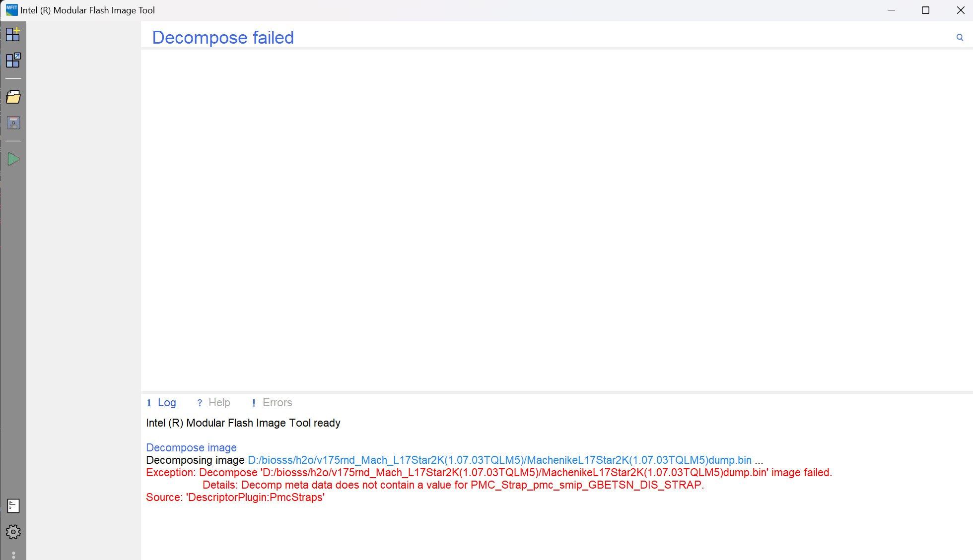Open the more options dots in sidebar

(13, 555)
